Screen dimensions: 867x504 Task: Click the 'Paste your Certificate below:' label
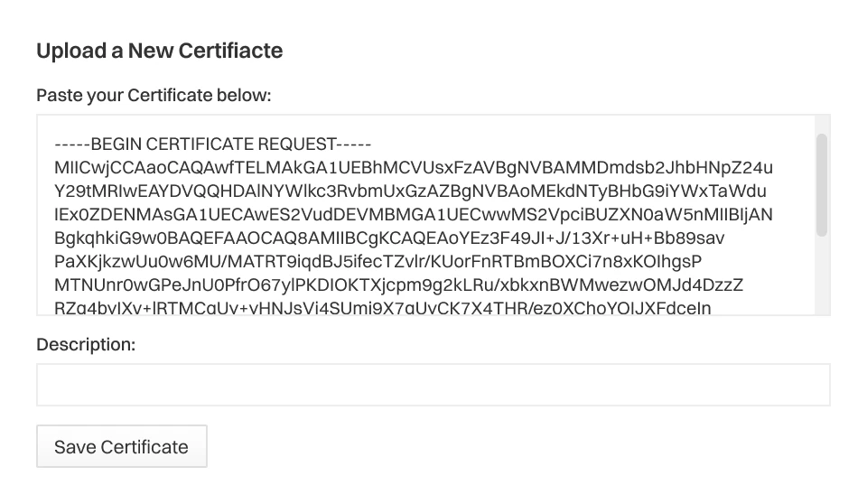point(154,95)
